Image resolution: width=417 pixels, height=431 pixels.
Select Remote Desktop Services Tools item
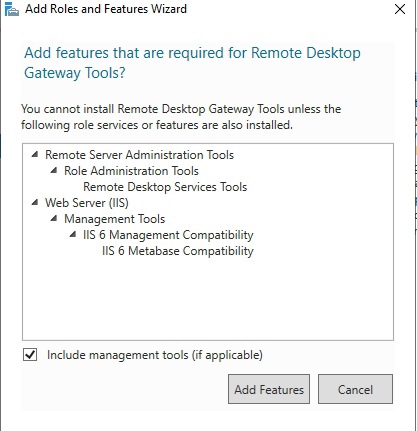tap(165, 187)
